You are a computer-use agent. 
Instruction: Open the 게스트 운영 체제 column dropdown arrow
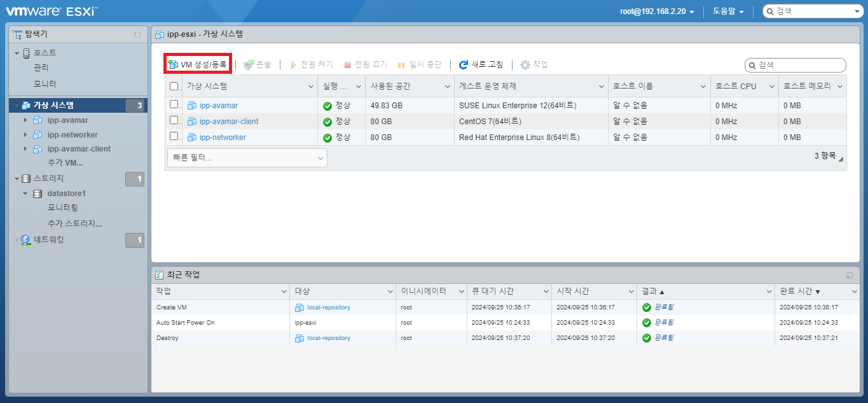pyautogui.click(x=602, y=87)
